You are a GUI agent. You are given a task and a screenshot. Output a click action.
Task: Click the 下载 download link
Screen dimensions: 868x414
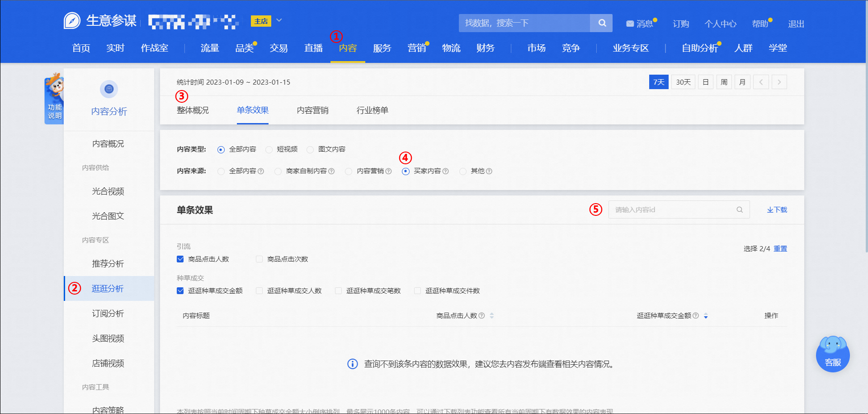click(777, 209)
